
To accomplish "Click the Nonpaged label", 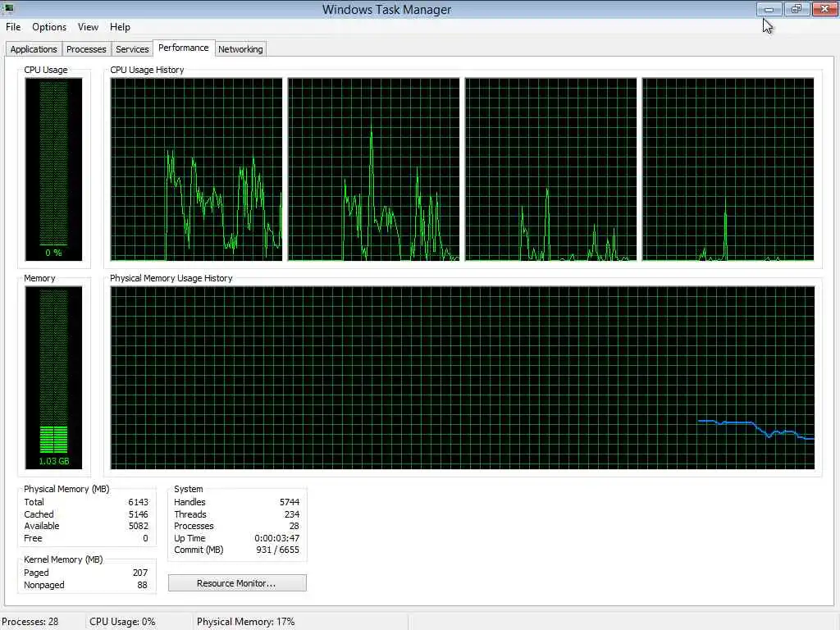I will coord(44,585).
